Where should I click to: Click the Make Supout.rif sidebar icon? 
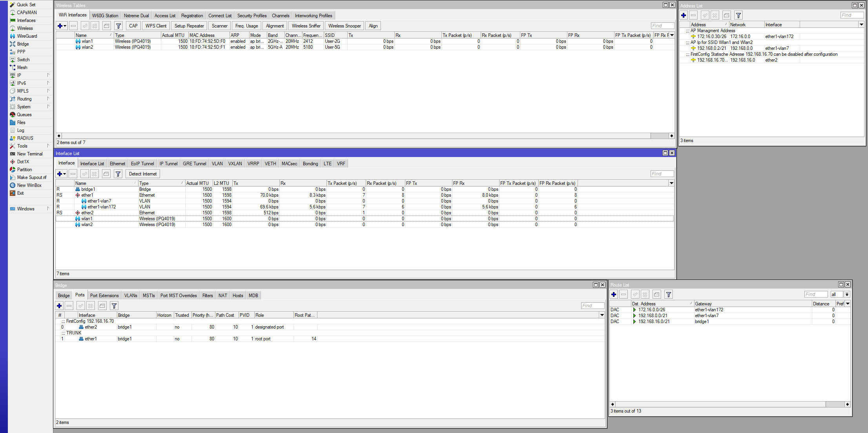[x=13, y=177]
